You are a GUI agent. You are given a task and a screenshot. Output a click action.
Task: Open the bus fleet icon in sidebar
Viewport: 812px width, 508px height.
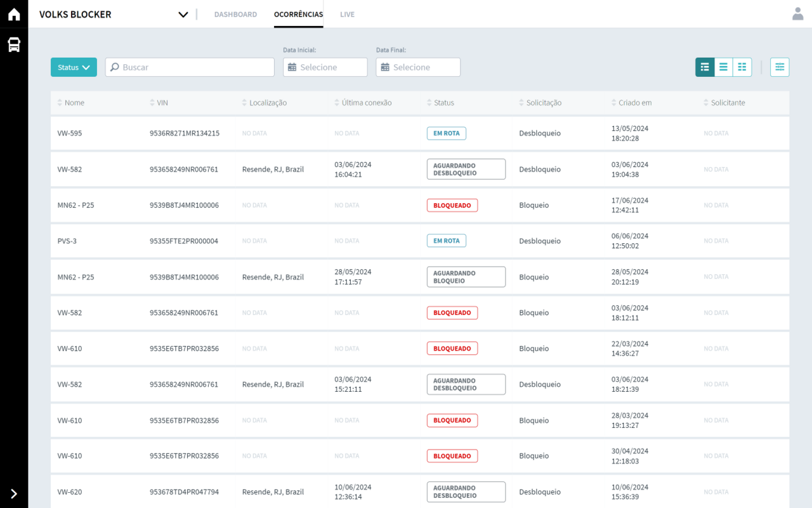pos(14,44)
